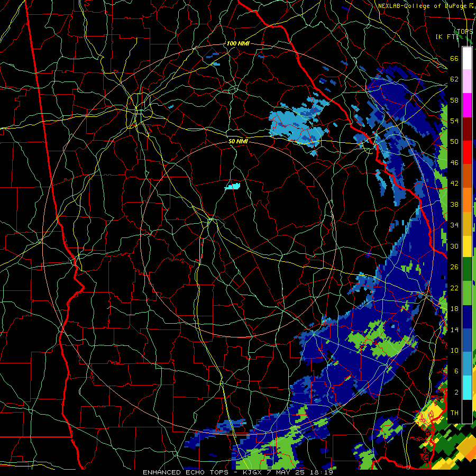Click the '26' legend value
476x476 pixels.
[454, 267]
